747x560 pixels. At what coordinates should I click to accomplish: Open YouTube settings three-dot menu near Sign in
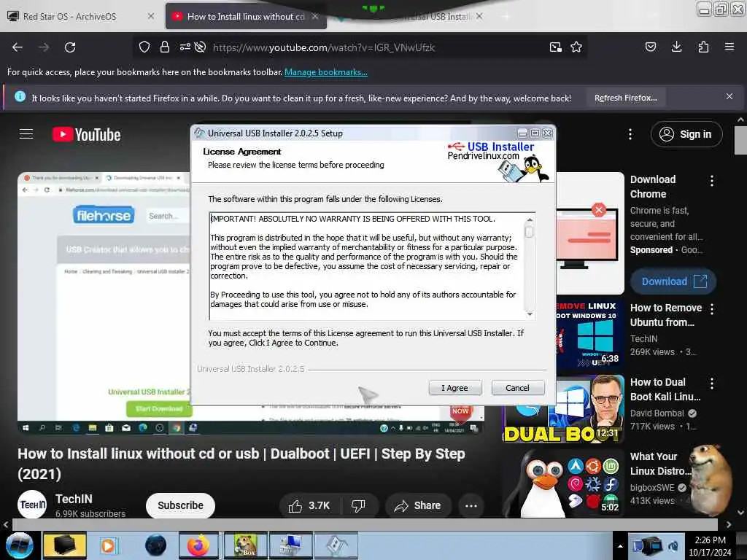tap(630, 134)
